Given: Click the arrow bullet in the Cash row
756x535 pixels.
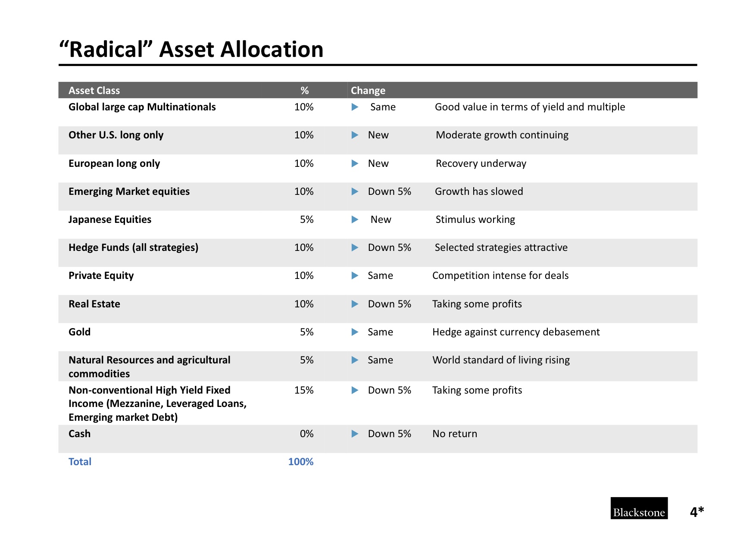Looking at the screenshot, I should click(x=355, y=434).
